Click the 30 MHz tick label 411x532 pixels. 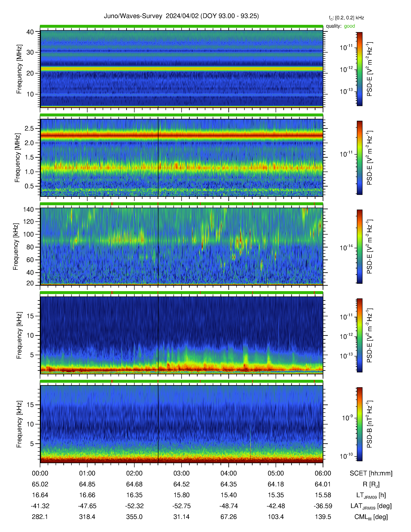(x=30, y=52)
